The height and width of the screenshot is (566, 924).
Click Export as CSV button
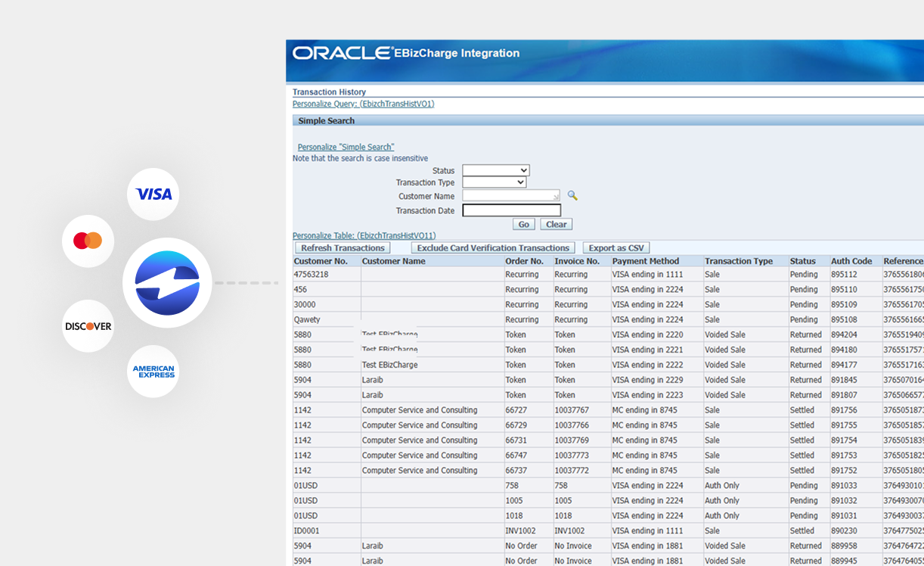(x=616, y=248)
